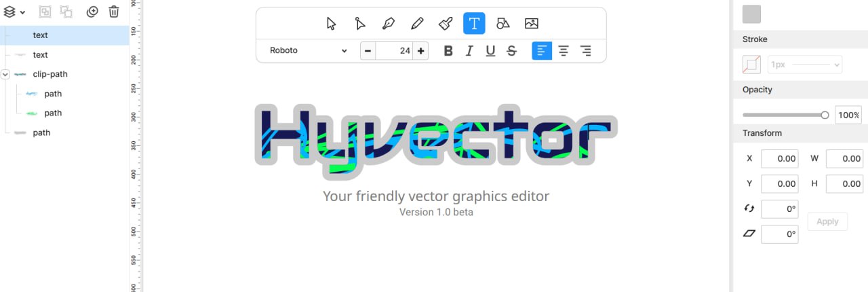
Task: Click the trash icon to delete layer
Action: [114, 12]
